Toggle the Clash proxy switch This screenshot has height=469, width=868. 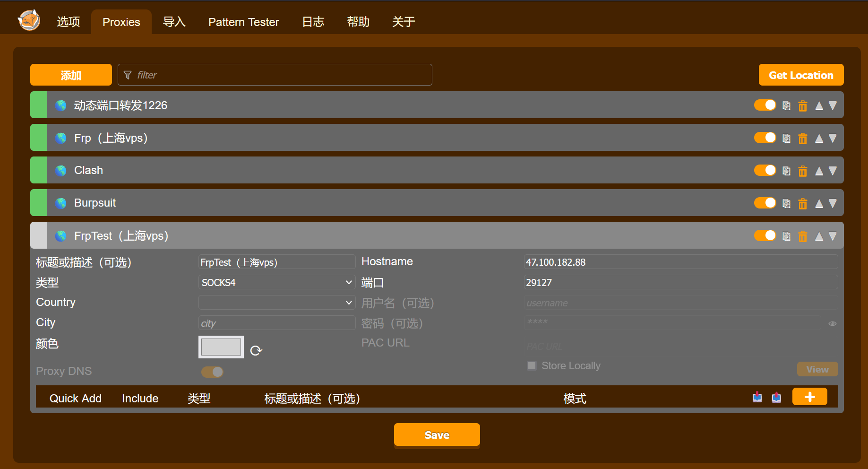coord(765,170)
